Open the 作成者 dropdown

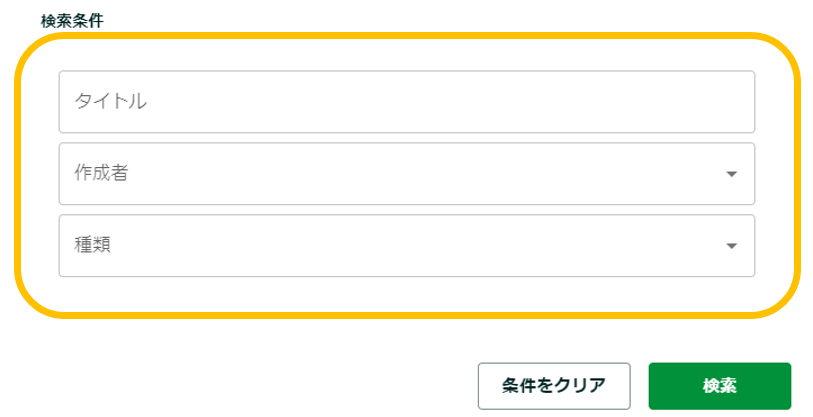(406, 173)
